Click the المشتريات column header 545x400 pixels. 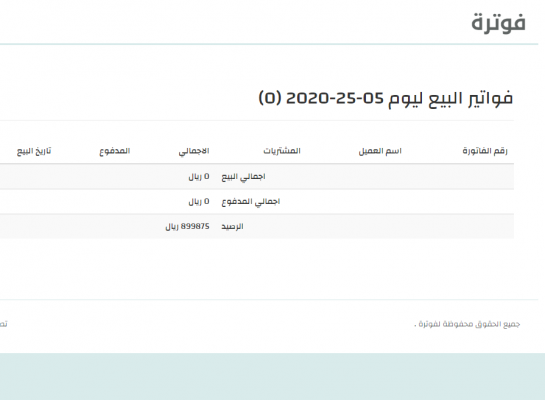[282, 151]
